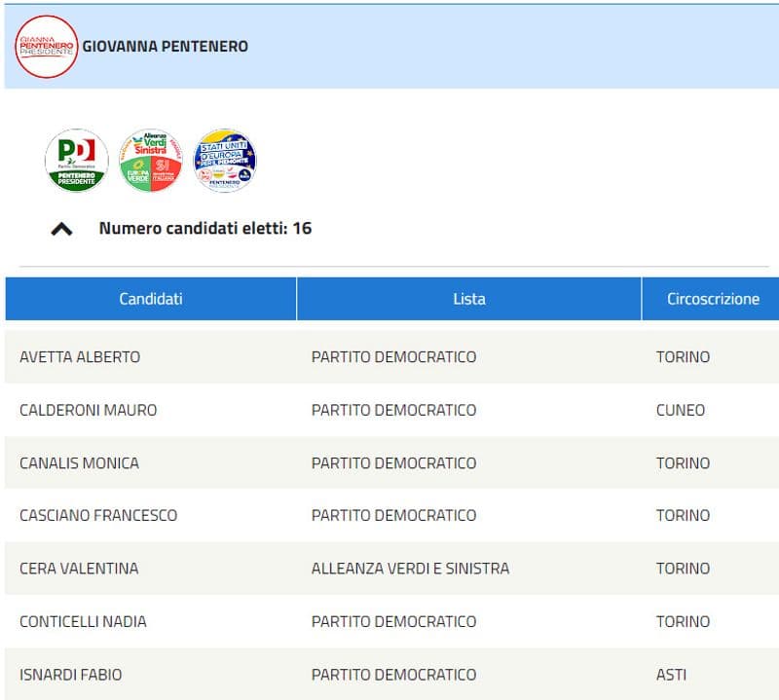The height and width of the screenshot is (700, 779).
Task: Click the 'Numero candidati eletti: 16' heading
Action: (207, 228)
